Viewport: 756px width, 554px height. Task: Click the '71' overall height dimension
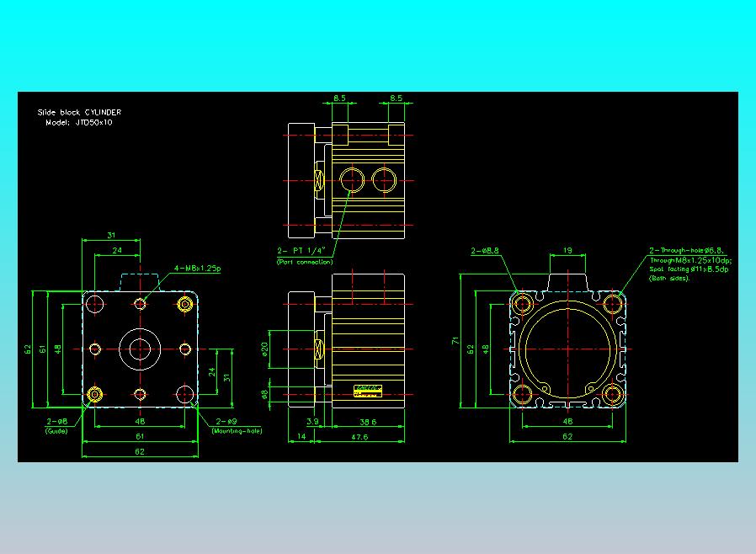[455, 341]
